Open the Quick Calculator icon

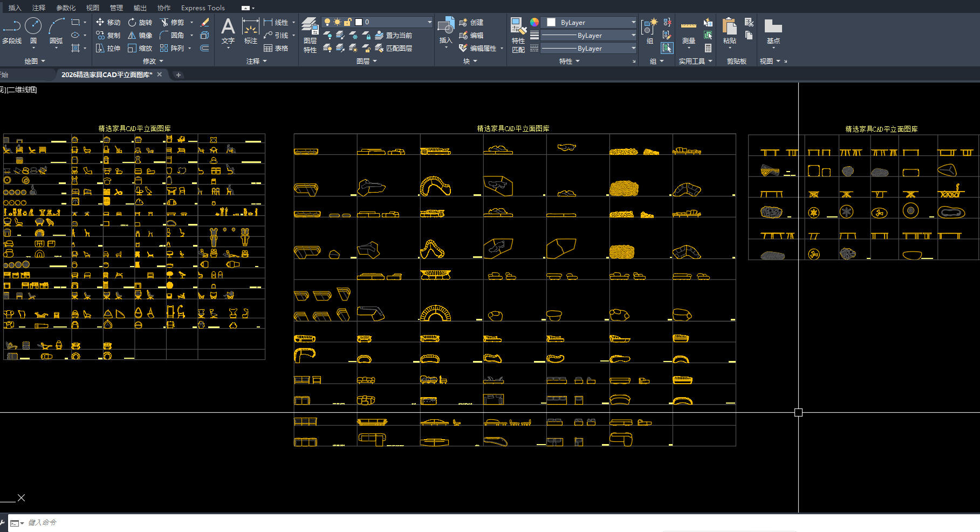coord(708,48)
